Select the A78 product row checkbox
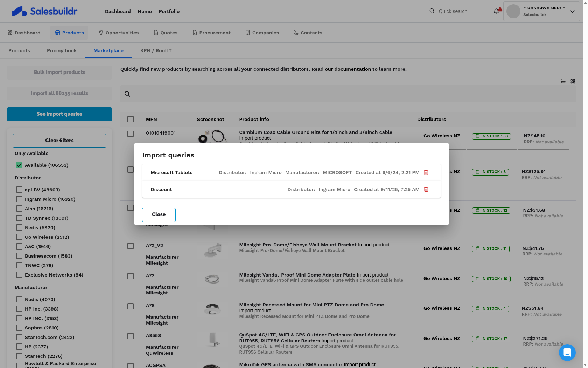Screen dimensions: 588x368 click(131, 306)
